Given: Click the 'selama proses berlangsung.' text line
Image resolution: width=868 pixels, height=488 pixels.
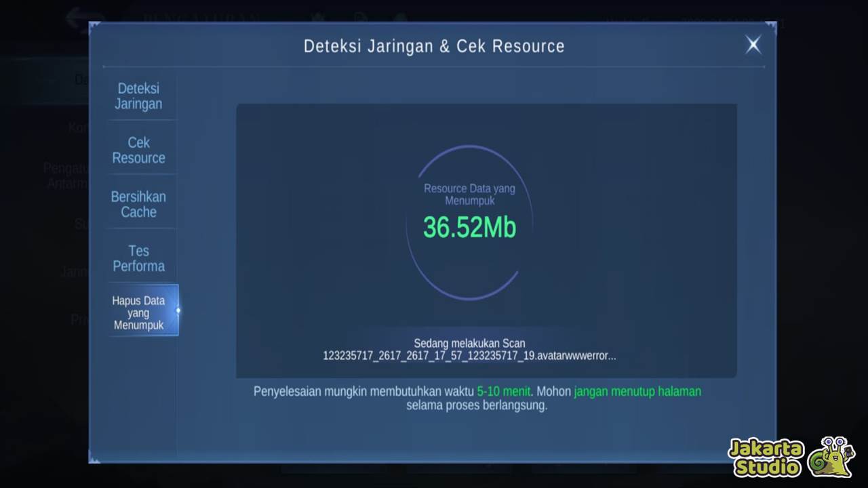Looking at the screenshot, I should point(477,406).
